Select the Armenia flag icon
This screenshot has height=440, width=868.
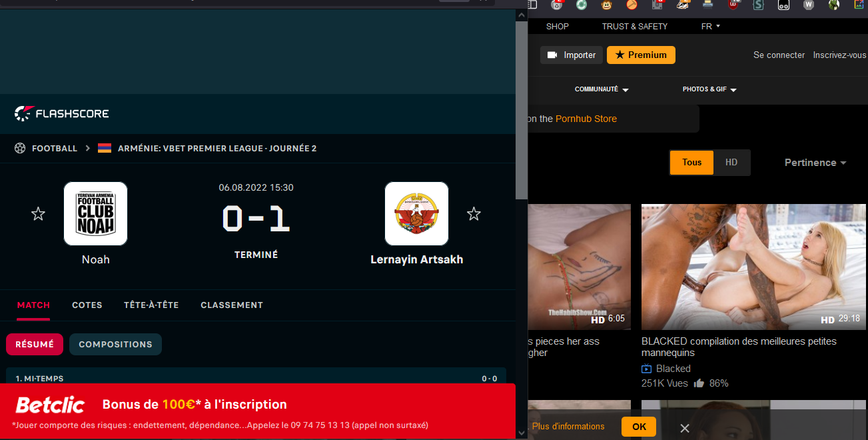[105, 148]
